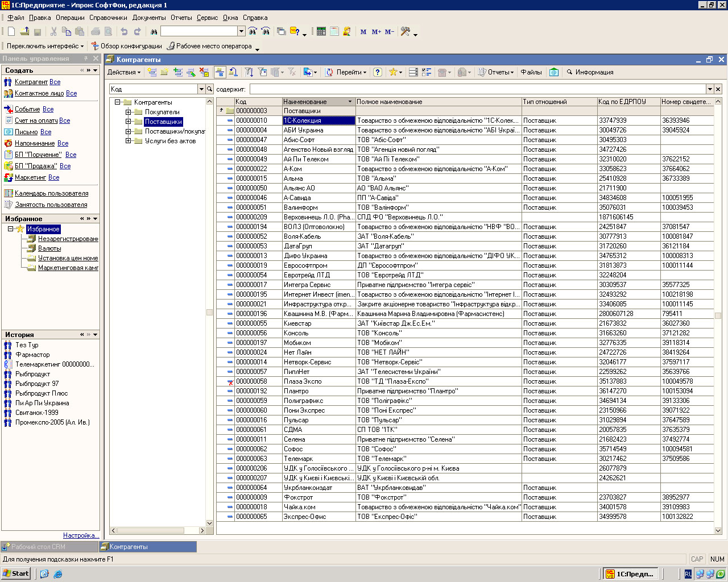This screenshot has height=582, width=728.
Task: Click the checklist tree view icon in Контрагенты
Action: click(427, 72)
